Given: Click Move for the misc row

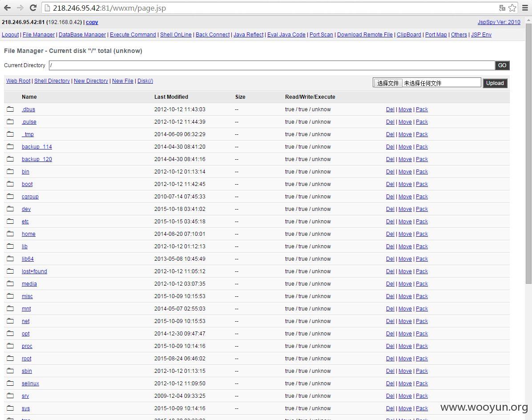Looking at the screenshot, I should [x=405, y=296].
